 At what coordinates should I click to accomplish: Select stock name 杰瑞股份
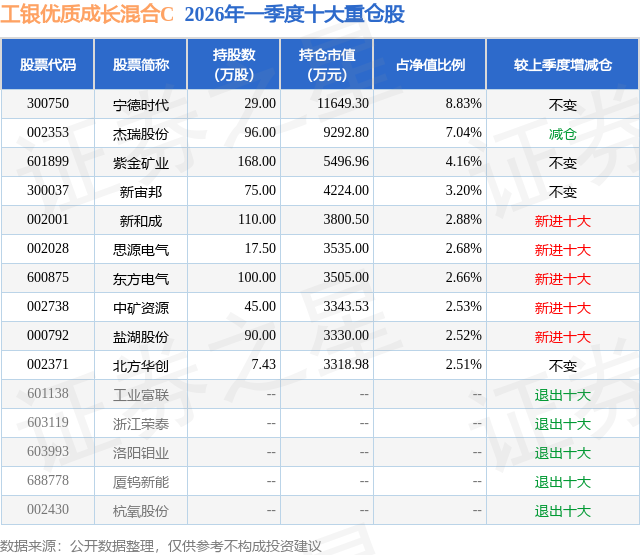[141, 134]
